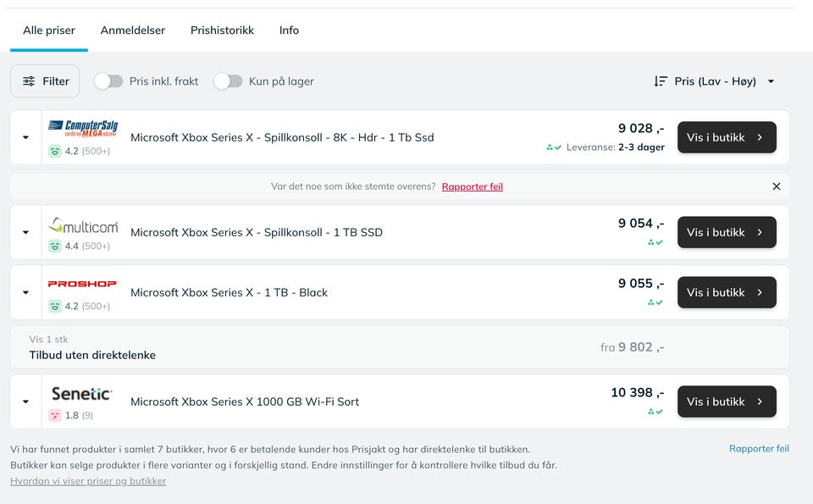Expand the ComputerSalg offer row
This screenshot has width=813, height=504.
25,137
